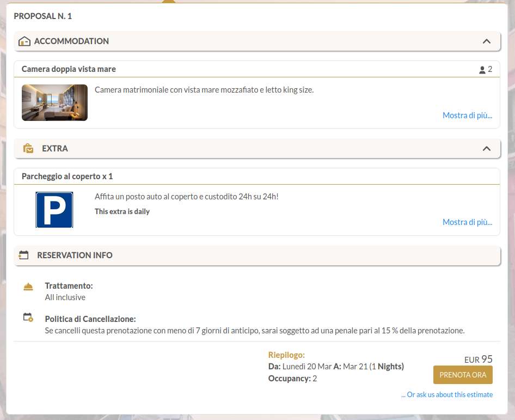This screenshot has height=420, width=515.
Task: Click the 'All inclusive' treatment value
Action: [65, 297]
